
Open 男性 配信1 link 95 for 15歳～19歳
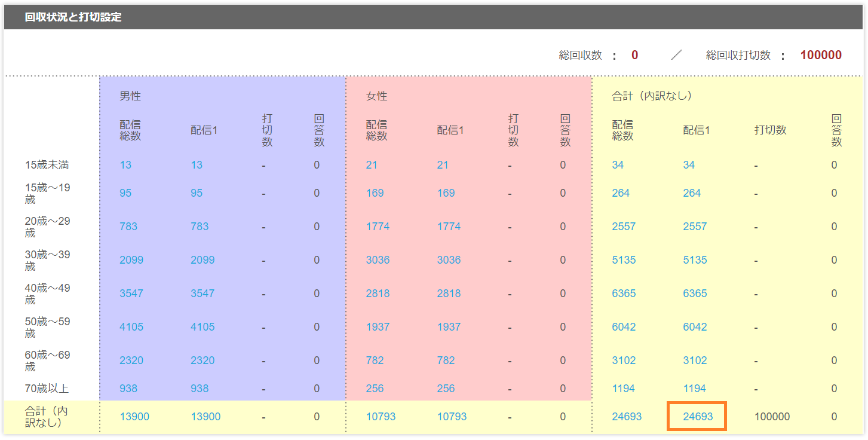(197, 193)
